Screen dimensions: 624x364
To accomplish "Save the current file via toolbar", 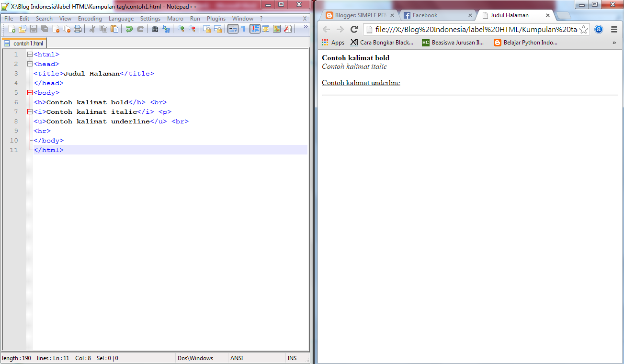I will (x=34, y=29).
